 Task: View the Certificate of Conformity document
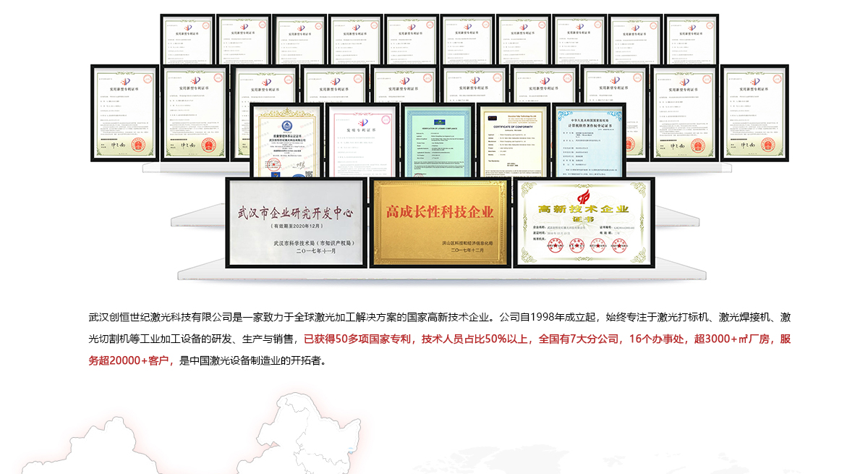[x=514, y=140]
